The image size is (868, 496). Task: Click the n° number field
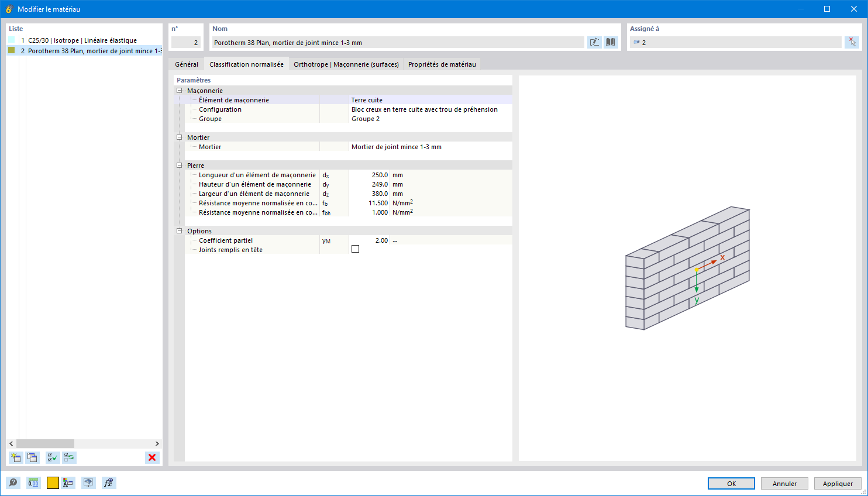[186, 42]
